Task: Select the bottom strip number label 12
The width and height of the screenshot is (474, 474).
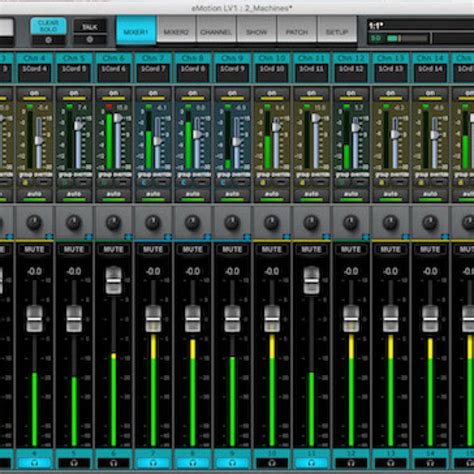Action: (351, 453)
